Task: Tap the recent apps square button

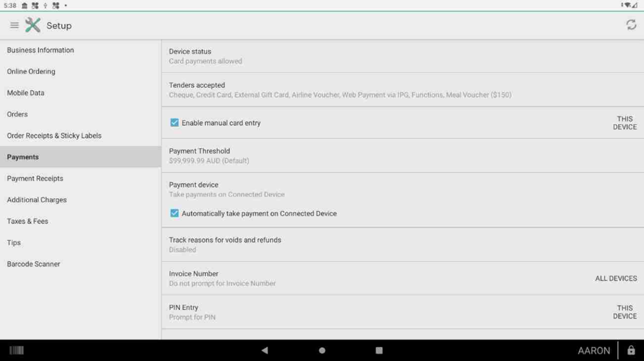Action: tap(379, 350)
